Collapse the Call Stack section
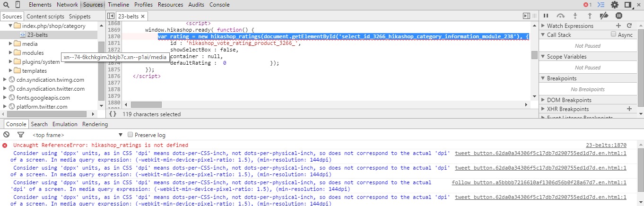The width and height of the screenshot is (644, 206). point(543,34)
